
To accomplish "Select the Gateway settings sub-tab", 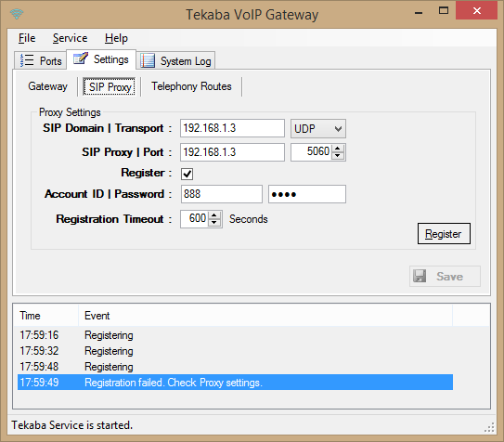I will (x=48, y=86).
